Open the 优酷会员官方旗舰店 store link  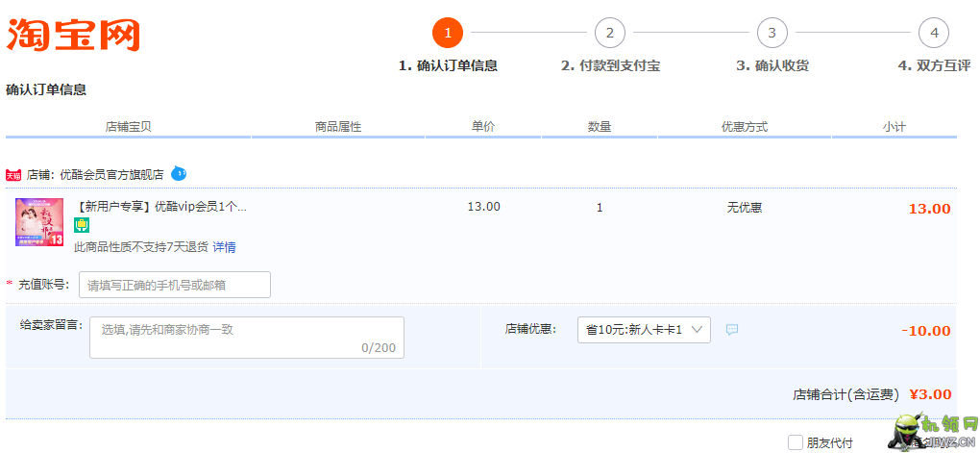pyautogui.click(x=111, y=175)
